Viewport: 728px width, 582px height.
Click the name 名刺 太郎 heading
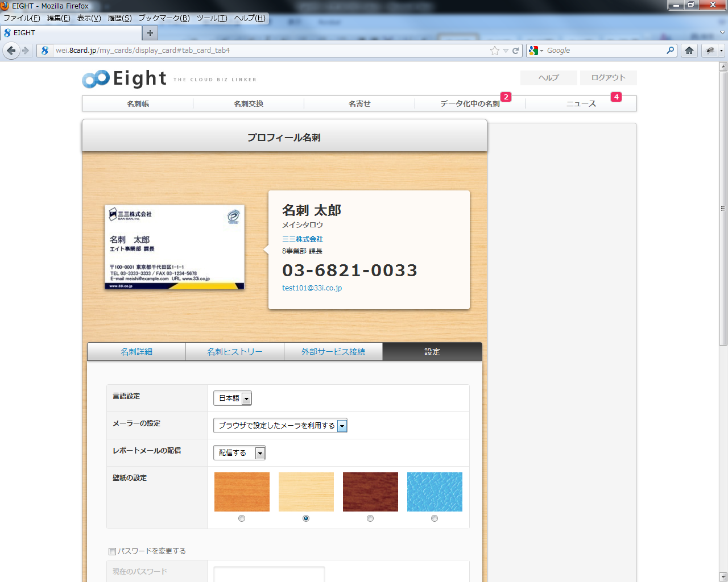point(312,210)
